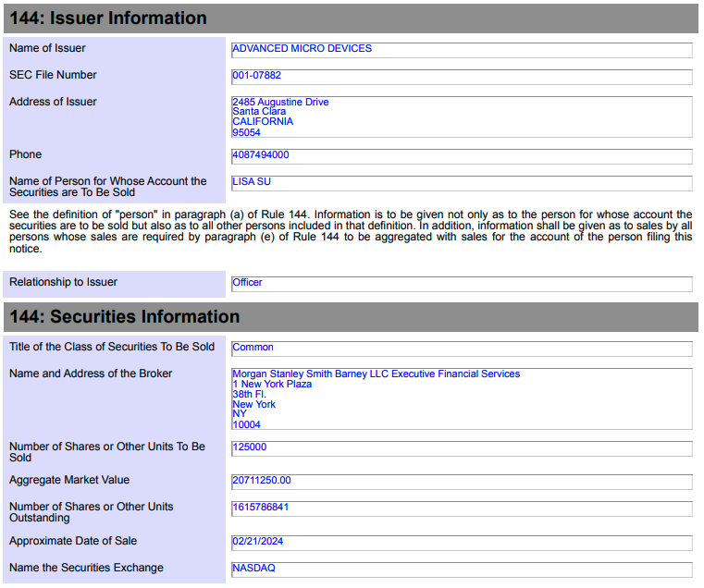
Task: Click the '144: Issuer Information' header
Action: (351, 18)
